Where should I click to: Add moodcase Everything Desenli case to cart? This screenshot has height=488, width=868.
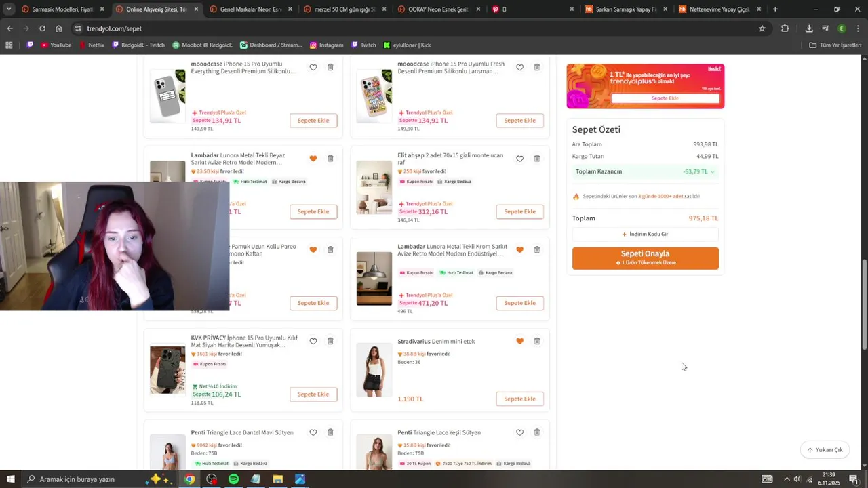[x=313, y=121]
